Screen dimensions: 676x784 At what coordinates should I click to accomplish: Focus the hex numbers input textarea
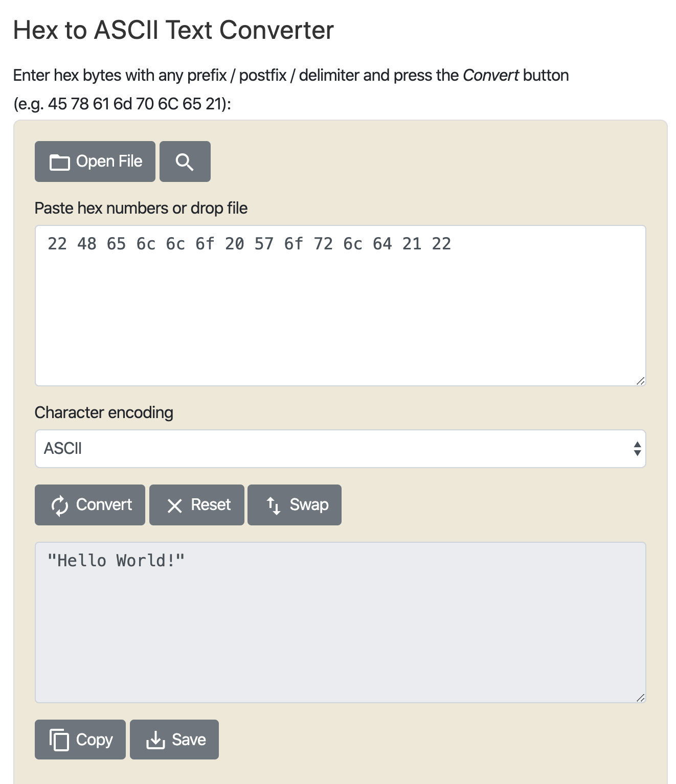[x=341, y=306]
